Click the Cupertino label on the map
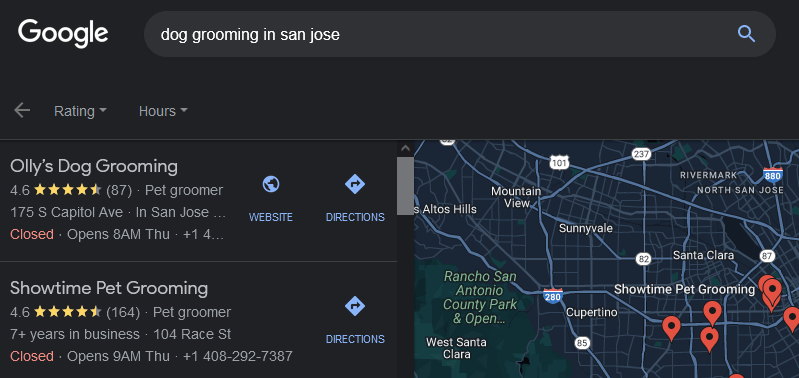 (592, 312)
